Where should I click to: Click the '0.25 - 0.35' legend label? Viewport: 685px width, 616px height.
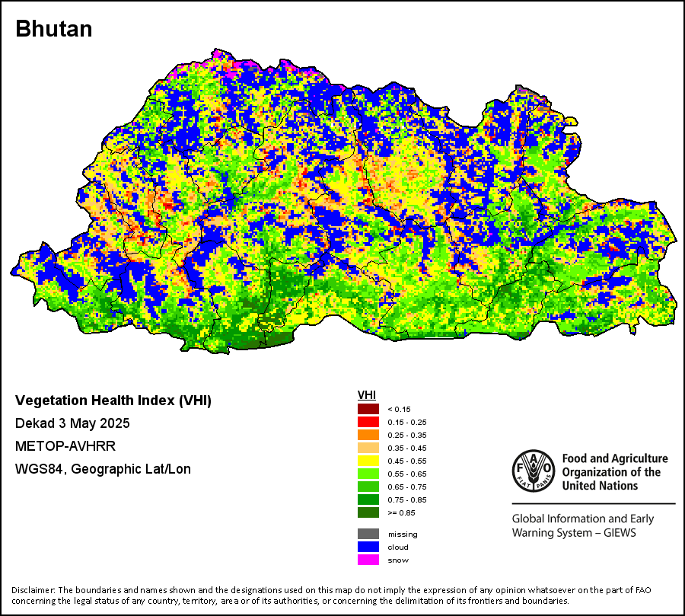coord(407,436)
